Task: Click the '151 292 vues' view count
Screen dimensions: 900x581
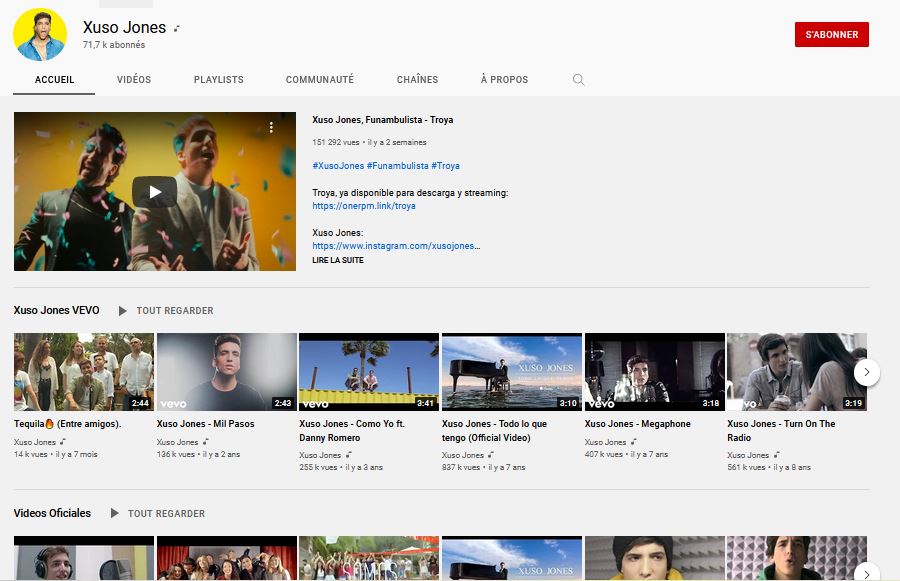Action: [336, 142]
